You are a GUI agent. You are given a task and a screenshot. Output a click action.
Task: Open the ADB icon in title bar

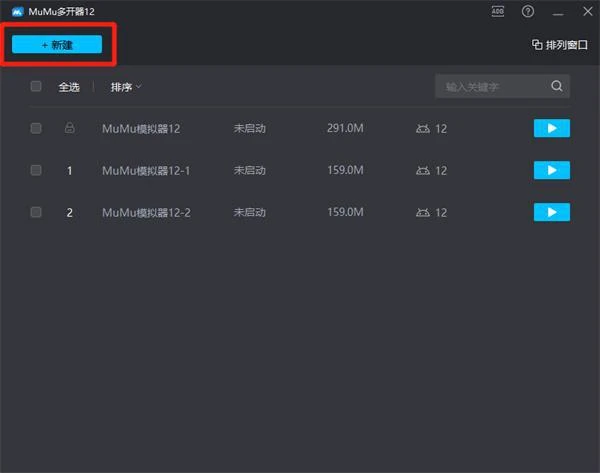(x=497, y=11)
